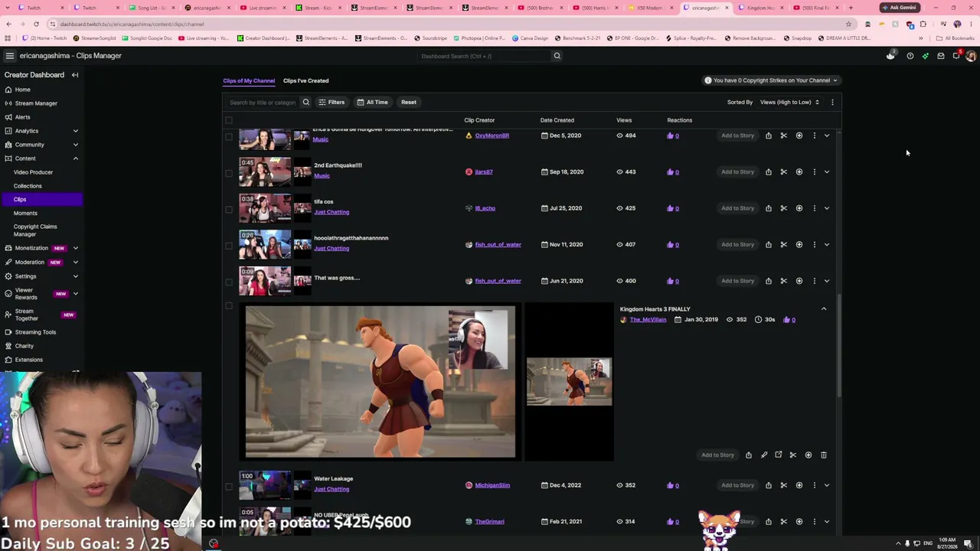Collapse the Kingdom Hearts 3 FINALLY clip details
This screenshot has height=551, width=980.
tap(824, 309)
